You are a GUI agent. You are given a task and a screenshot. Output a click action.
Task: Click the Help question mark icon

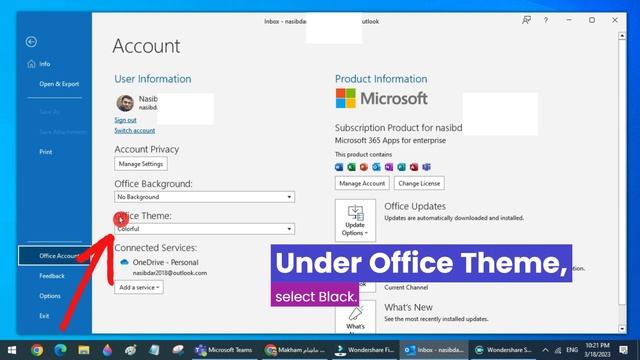(x=546, y=20)
